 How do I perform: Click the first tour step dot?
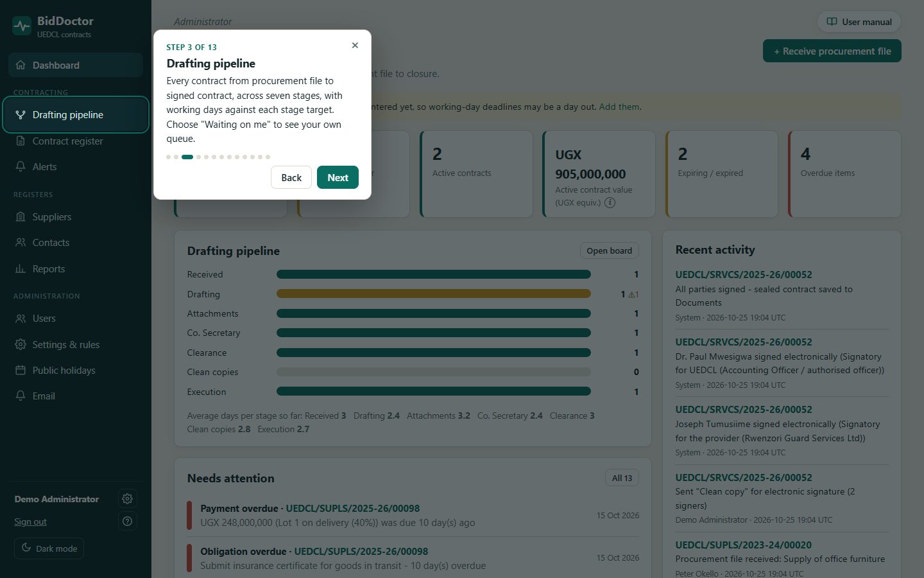point(168,157)
